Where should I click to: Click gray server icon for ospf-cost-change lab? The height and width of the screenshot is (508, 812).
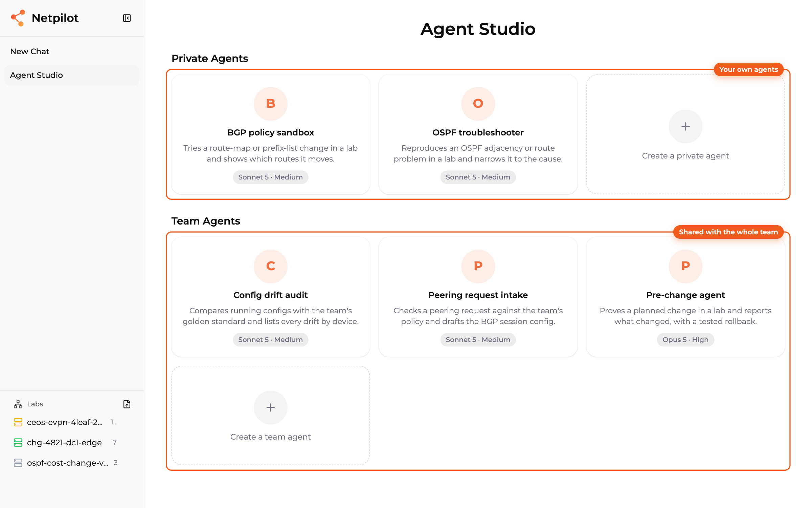[x=18, y=463]
